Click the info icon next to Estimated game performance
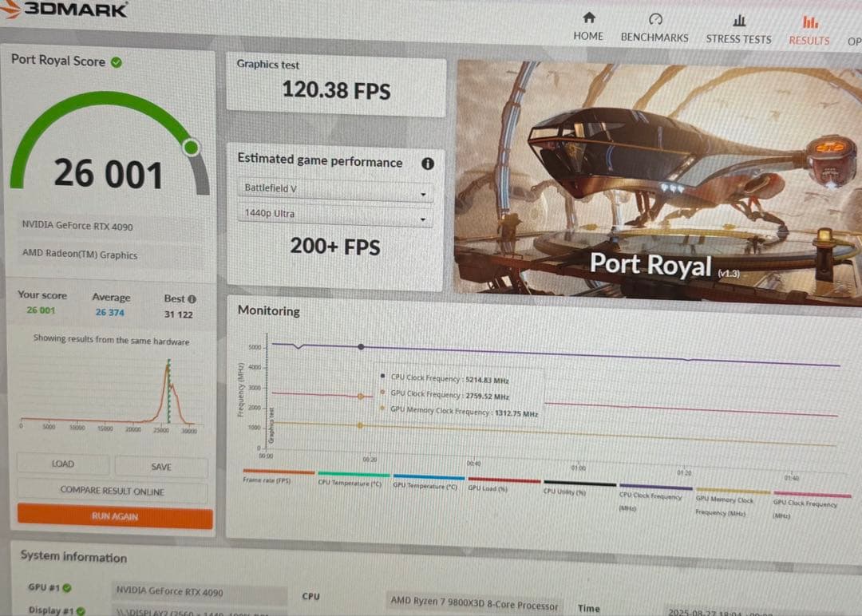 (x=428, y=163)
